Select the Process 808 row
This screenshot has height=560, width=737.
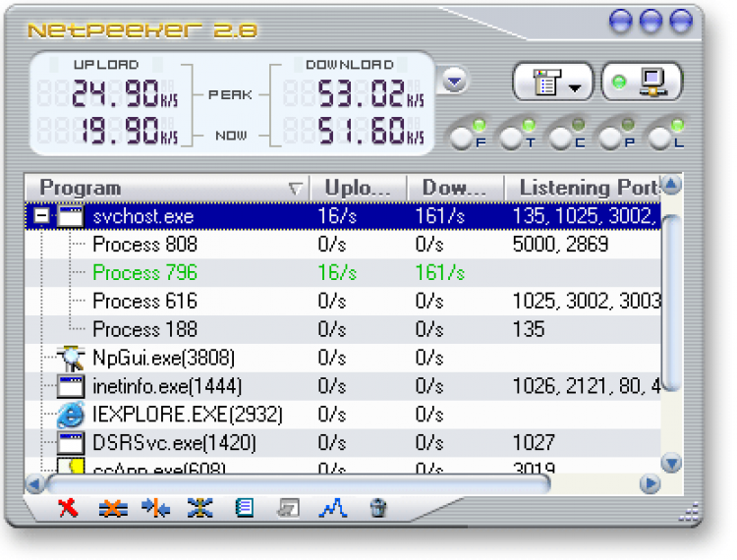point(343,245)
